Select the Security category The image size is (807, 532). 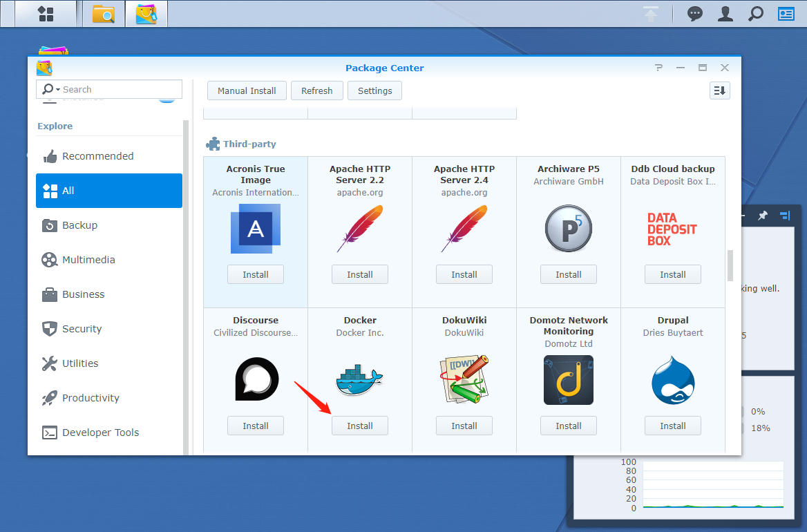[109, 328]
